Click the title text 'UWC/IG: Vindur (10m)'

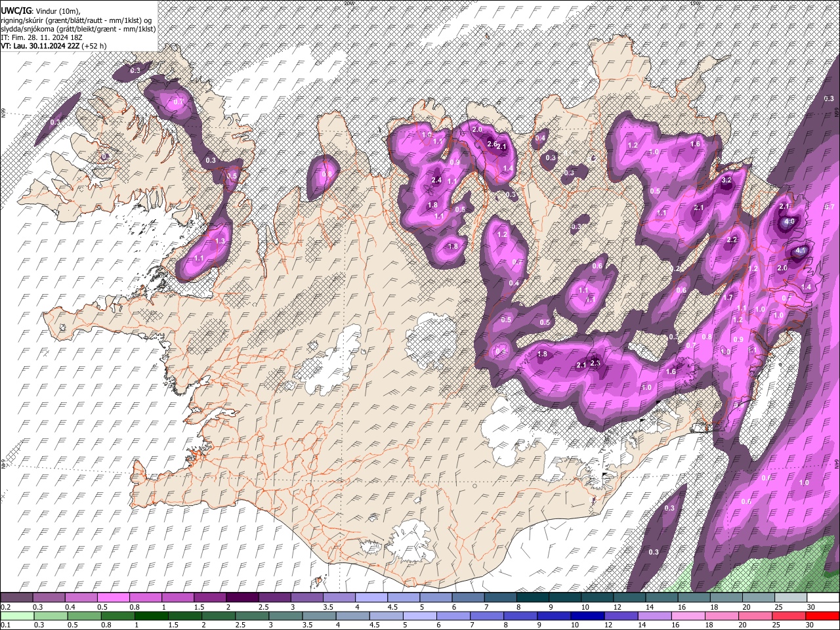(40, 11)
